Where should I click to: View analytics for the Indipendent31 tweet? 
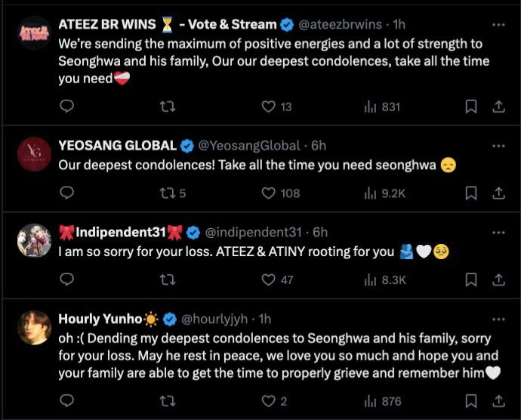click(370, 279)
